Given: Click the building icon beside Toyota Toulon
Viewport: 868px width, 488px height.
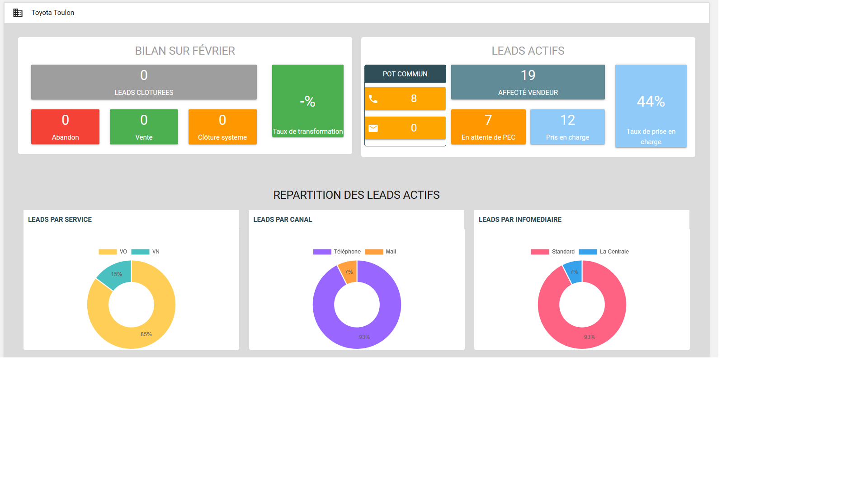Looking at the screenshot, I should pyautogui.click(x=18, y=13).
